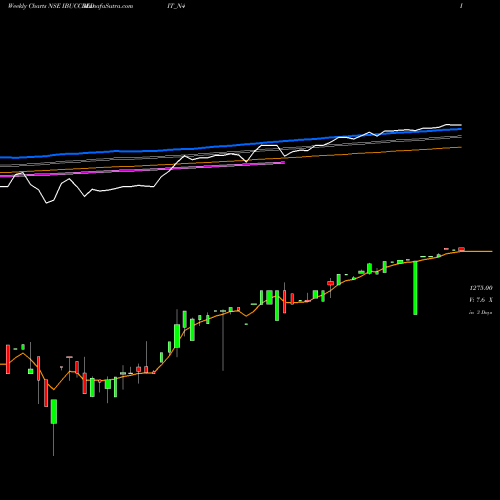Click the 'Weekly Charts NSE' title text
The width and height of the screenshot is (500, 500).
click(34, 6)
